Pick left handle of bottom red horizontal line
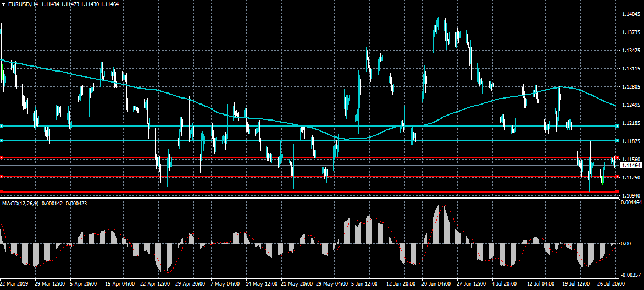Screen dimensions: 644x290 2,191
